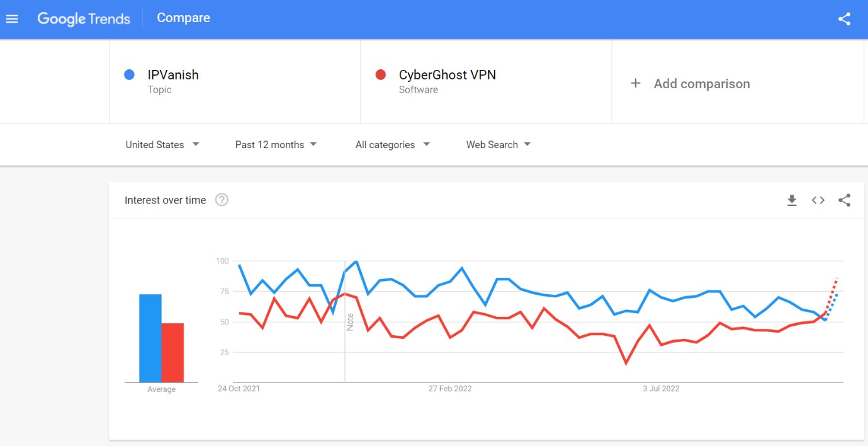Image resolution: width=868 pixels, height=446 pixels.
Task: Open the All categories dropdown
Action: [392, 145]
